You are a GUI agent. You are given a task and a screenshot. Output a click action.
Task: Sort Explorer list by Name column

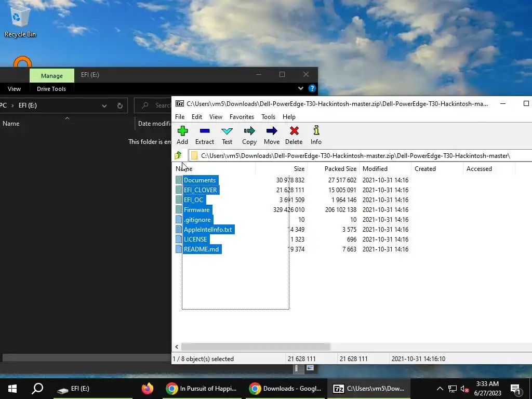coord(67,124)
